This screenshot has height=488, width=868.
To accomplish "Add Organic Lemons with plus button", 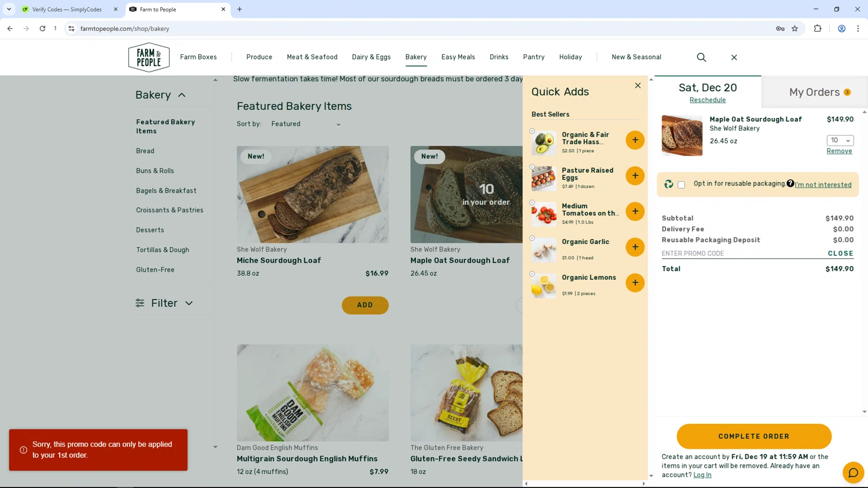I will pos(635,283).
